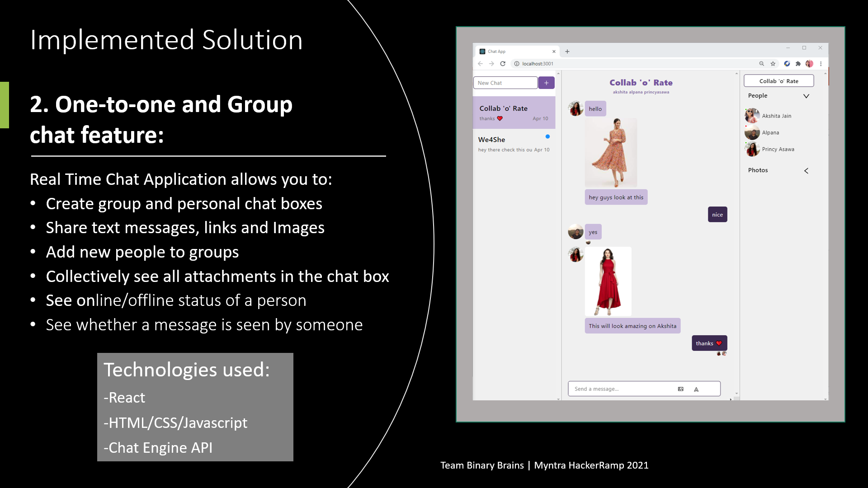Open the browser extensions puzzle icon

(x=798, y=64)
